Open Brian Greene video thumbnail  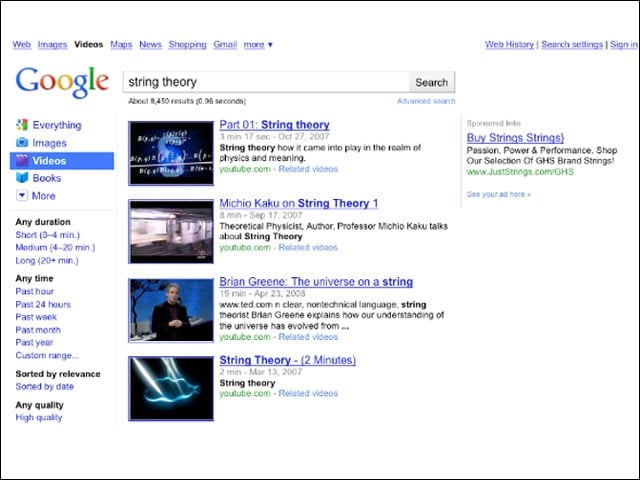coord(171,310)
